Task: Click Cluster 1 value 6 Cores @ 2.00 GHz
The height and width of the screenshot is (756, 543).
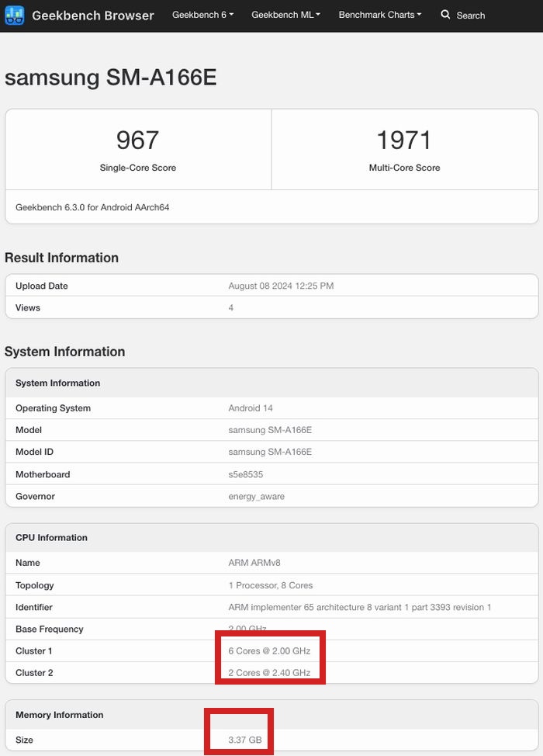Action: tap(269, 651)
